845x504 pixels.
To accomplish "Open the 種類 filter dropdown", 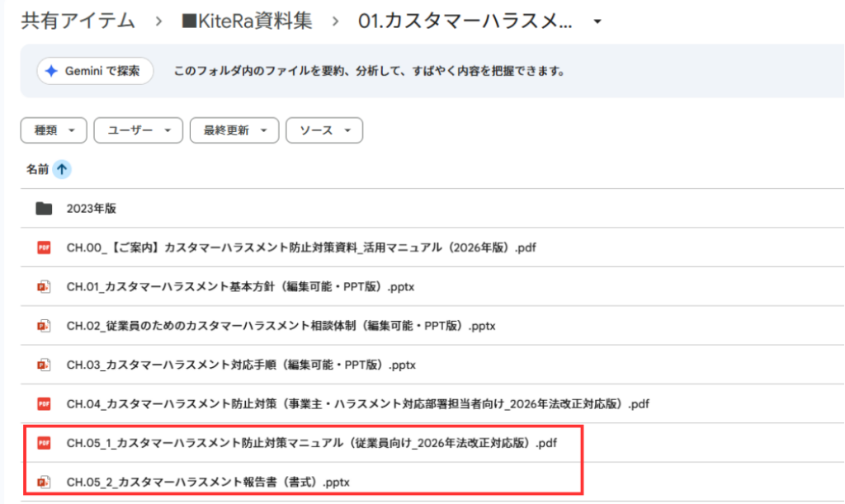I will click(53, 130).
